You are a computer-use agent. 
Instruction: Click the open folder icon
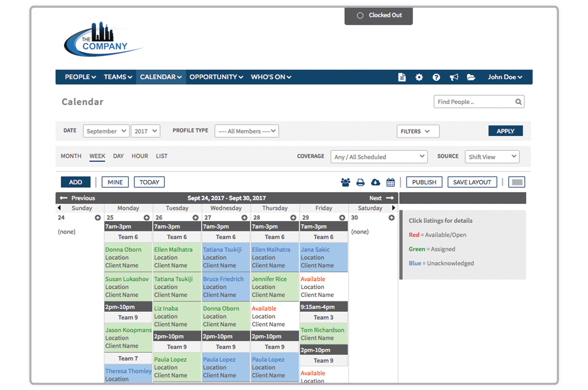[x=471, y=77]
